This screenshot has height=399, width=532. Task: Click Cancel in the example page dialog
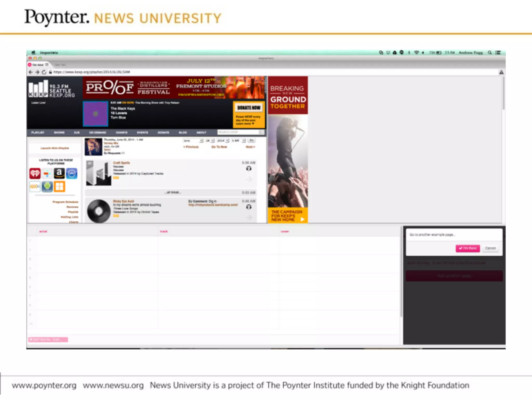(490, 248)
